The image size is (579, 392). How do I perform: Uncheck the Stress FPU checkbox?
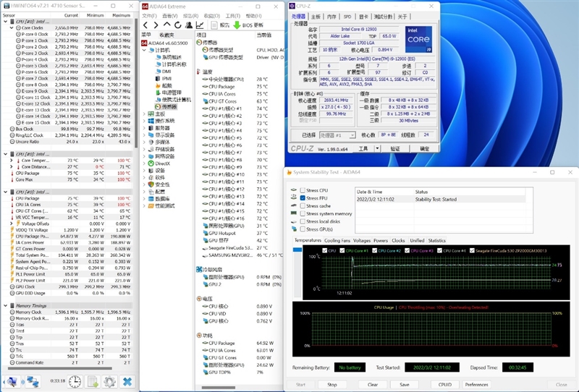303,198
